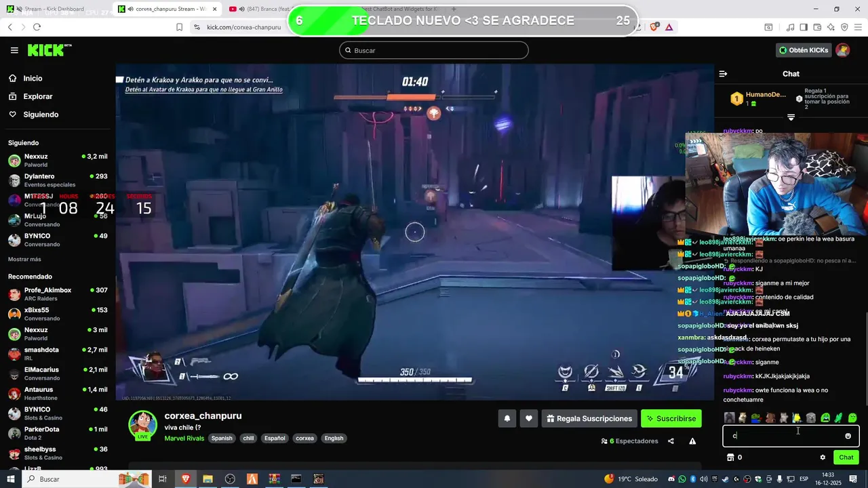Screen dimensions: 868x488
Task: Click the KICK logo
Action: pos(49,50)
